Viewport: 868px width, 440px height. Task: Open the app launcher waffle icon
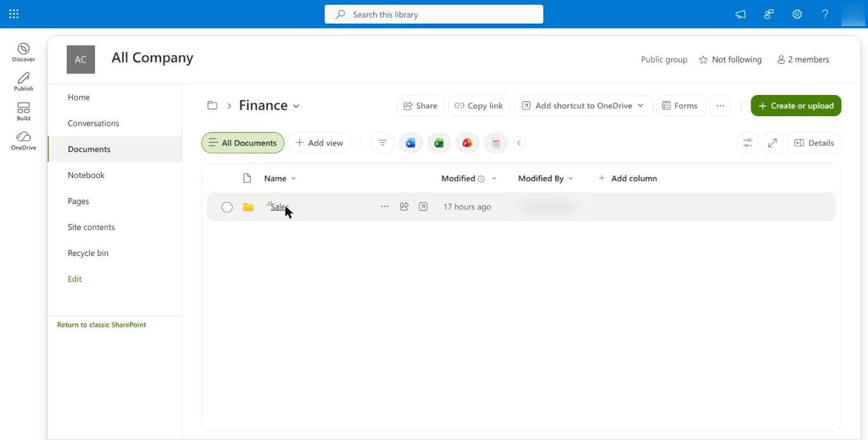point(14,14)
